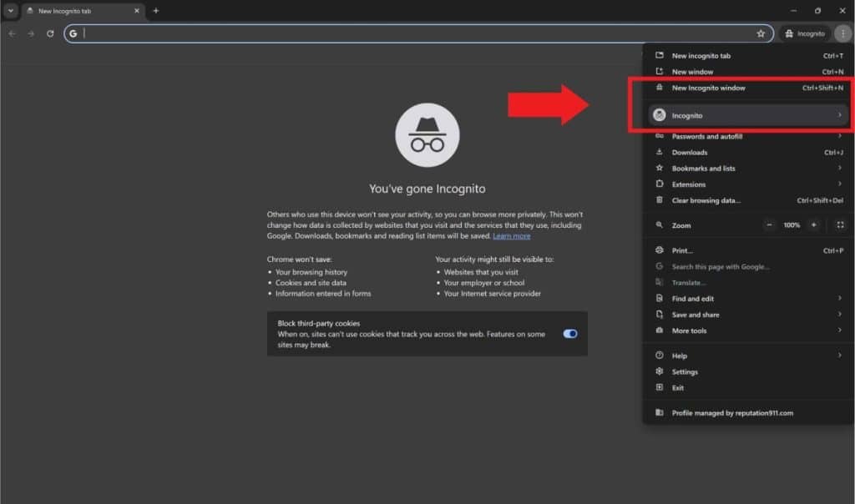855x504 pixels.
Task: Open the tab search dropdown arrow
Action: [10, 11]
